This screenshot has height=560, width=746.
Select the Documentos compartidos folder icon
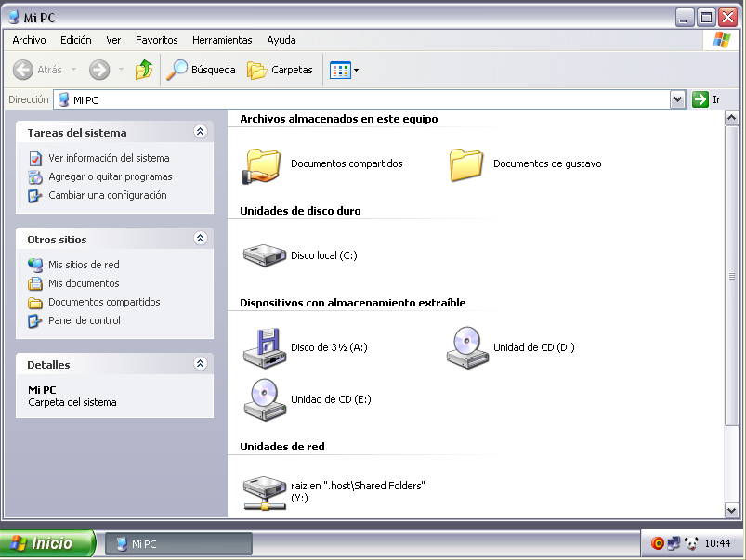click(264, 164)
